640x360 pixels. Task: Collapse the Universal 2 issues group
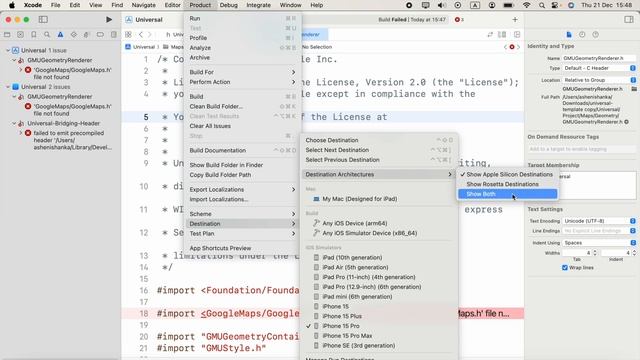tap(7, 87)
